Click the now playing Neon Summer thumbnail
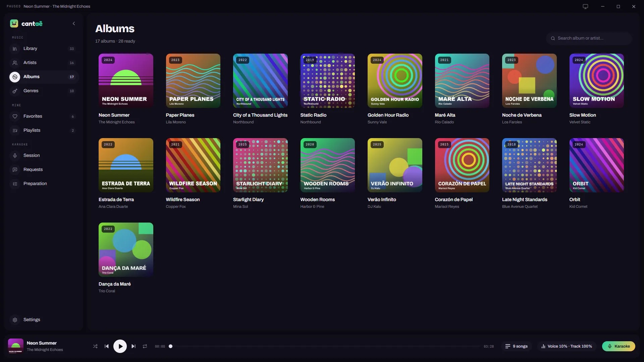644x362 pixels. tap(16, 346)
